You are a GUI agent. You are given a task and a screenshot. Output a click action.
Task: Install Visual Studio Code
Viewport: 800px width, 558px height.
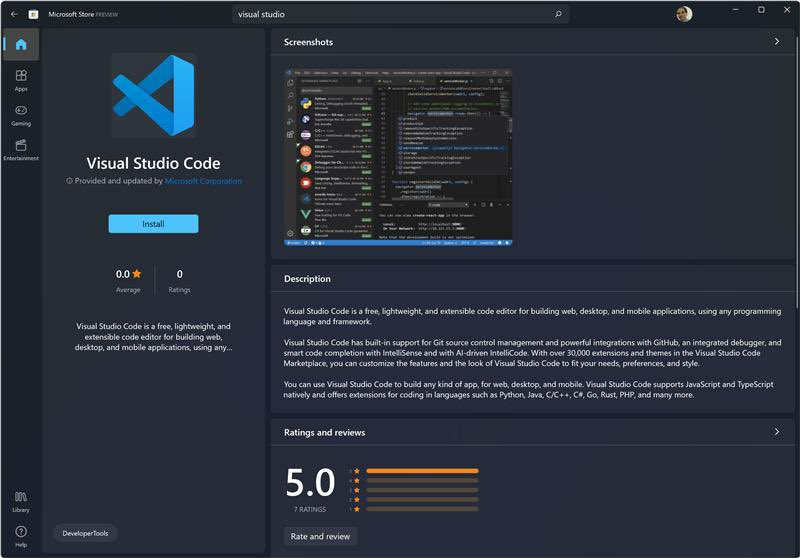click(x=153, y=224)
